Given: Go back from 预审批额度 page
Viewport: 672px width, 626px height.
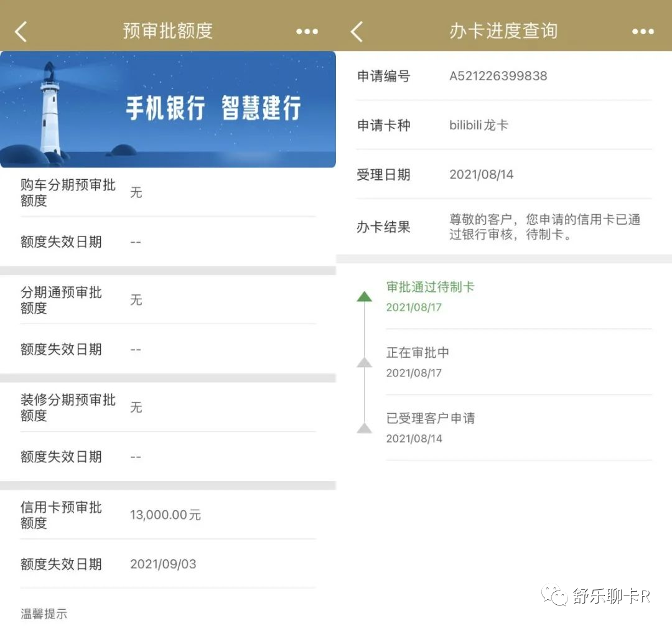Looking at the screenshot, I should pos(21,32).
